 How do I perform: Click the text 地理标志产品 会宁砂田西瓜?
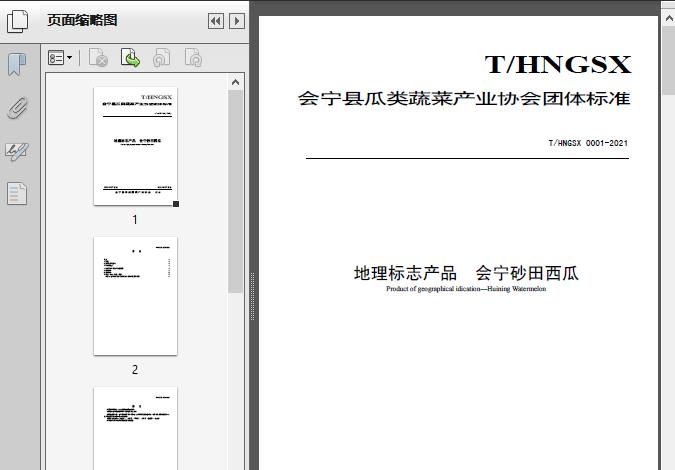pos(466,273)
